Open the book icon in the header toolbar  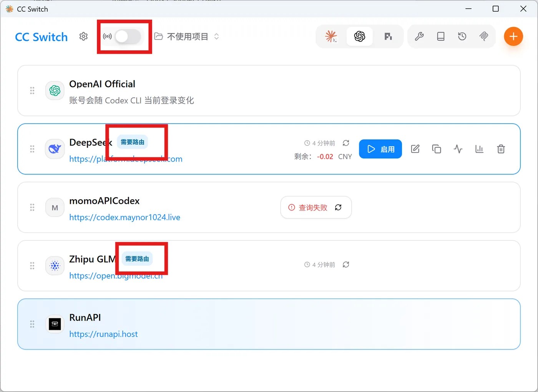(441, 36)
